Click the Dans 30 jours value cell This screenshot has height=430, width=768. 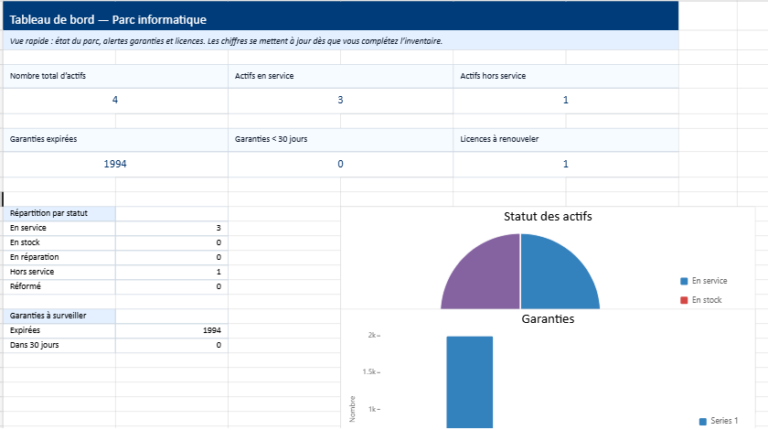coord(171,345)
